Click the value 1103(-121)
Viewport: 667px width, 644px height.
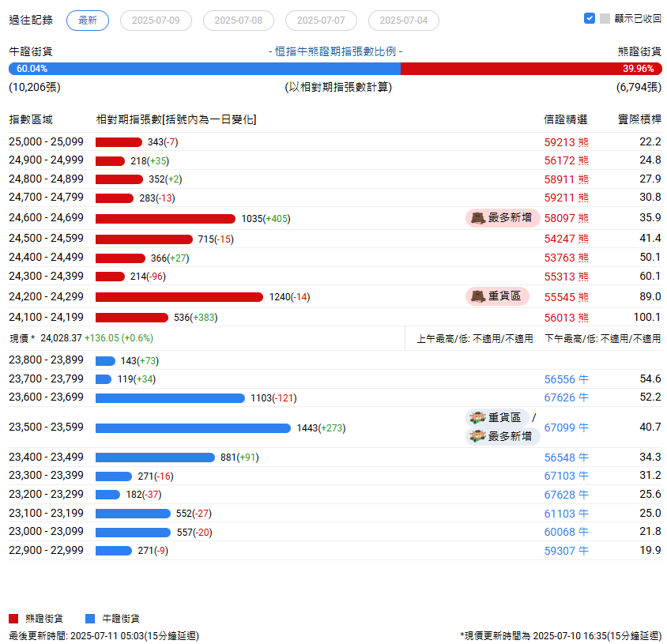273,398
